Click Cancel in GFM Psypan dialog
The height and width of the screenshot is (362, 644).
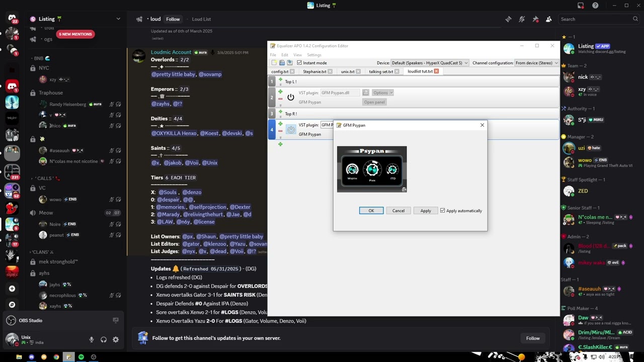[398, 211]
